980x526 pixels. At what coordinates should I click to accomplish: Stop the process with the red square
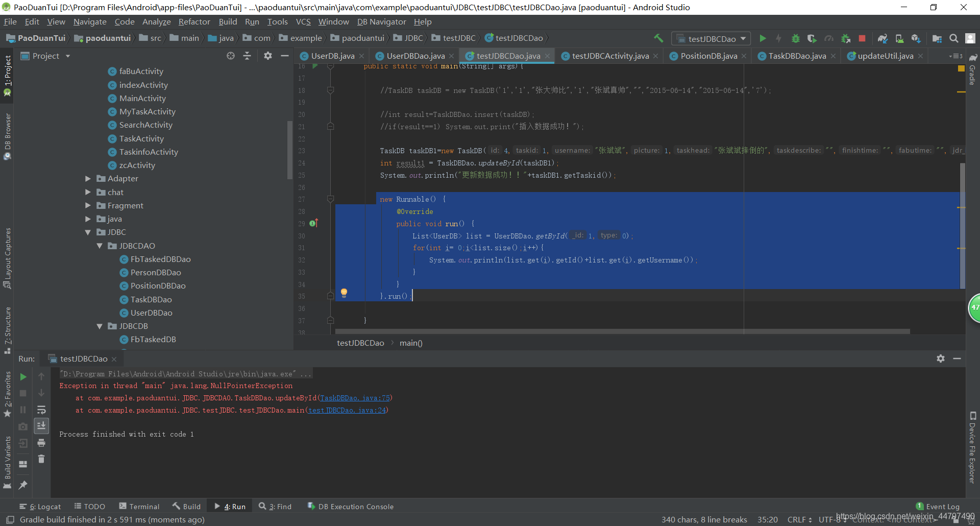[x=862, y=38]
